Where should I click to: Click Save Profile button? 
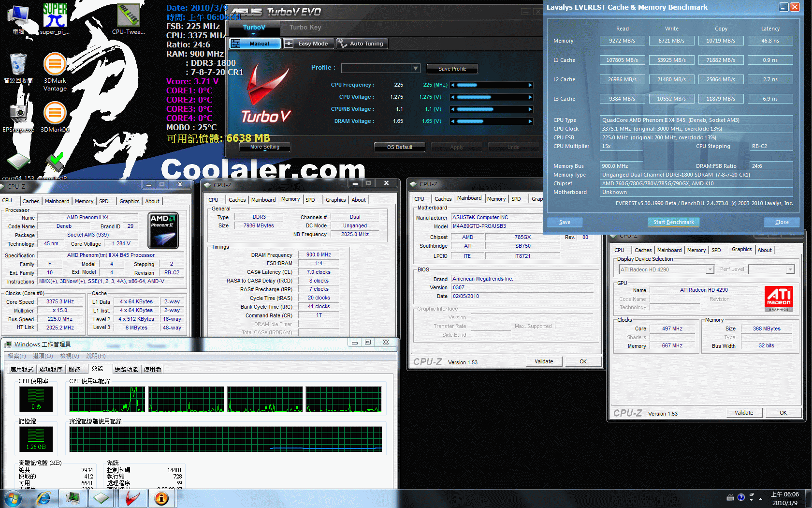click(x=452, y=69)
